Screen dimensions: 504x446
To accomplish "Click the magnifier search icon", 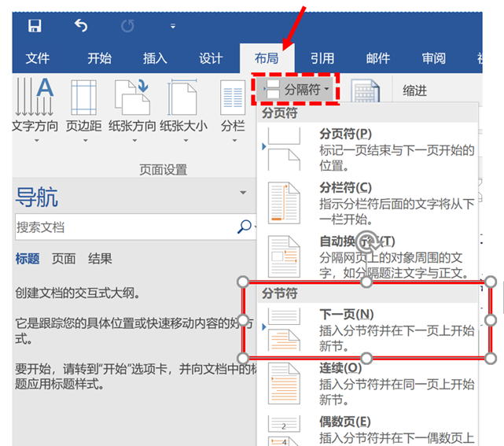I will pyautogui.click(x=245, y=227).
